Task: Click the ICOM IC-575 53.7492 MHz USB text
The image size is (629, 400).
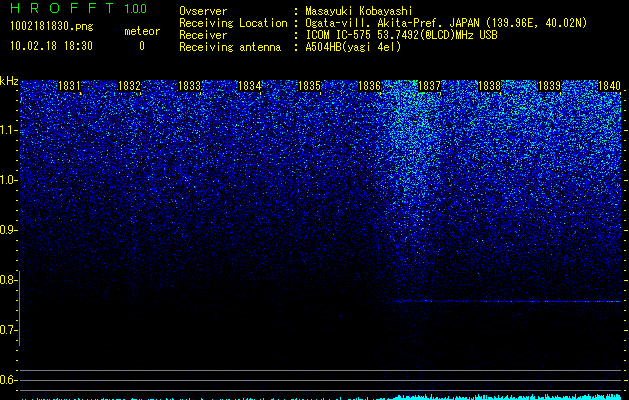Action: click(401, 35)
